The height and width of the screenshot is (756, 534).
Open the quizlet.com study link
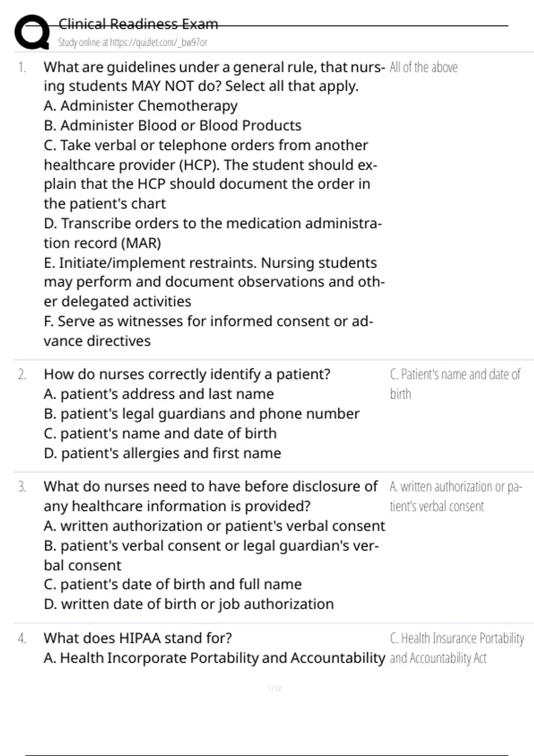(x=133, y=42)
